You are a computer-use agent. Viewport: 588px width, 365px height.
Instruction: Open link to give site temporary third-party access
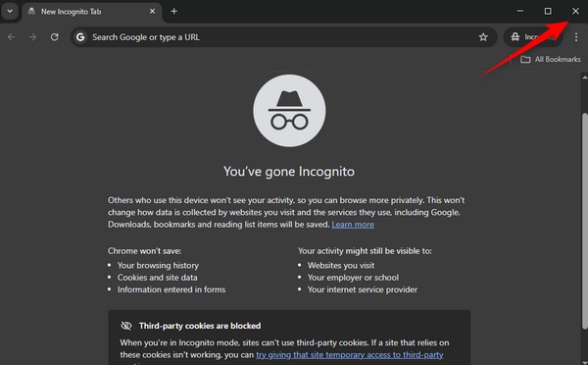pos(350,355)
